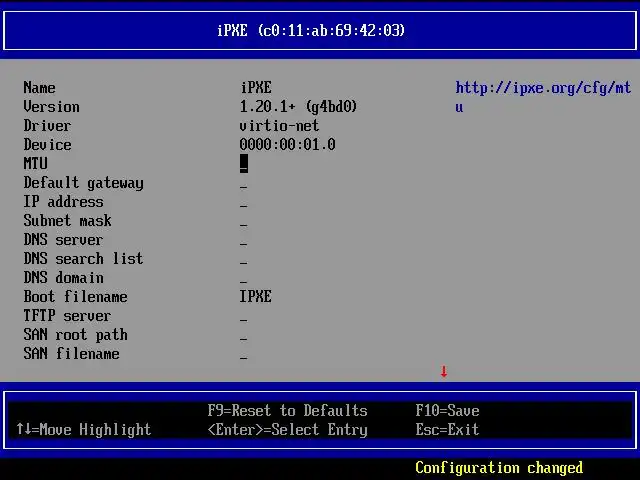
Task: Select the Name row label
Action: click(x=39, y=88)
